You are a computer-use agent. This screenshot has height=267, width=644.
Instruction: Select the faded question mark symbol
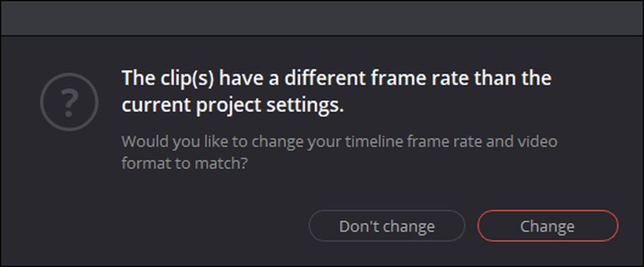pos(69,102)
